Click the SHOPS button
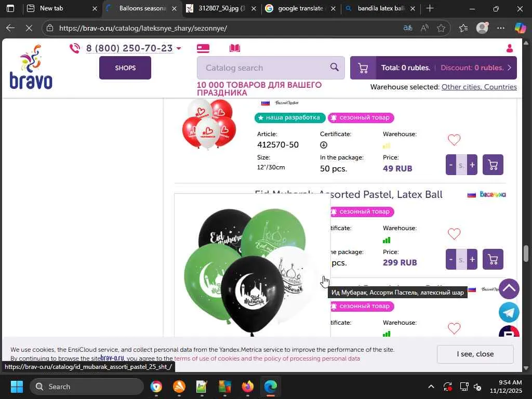Viewport: 532px width, 399px height. 125,68
